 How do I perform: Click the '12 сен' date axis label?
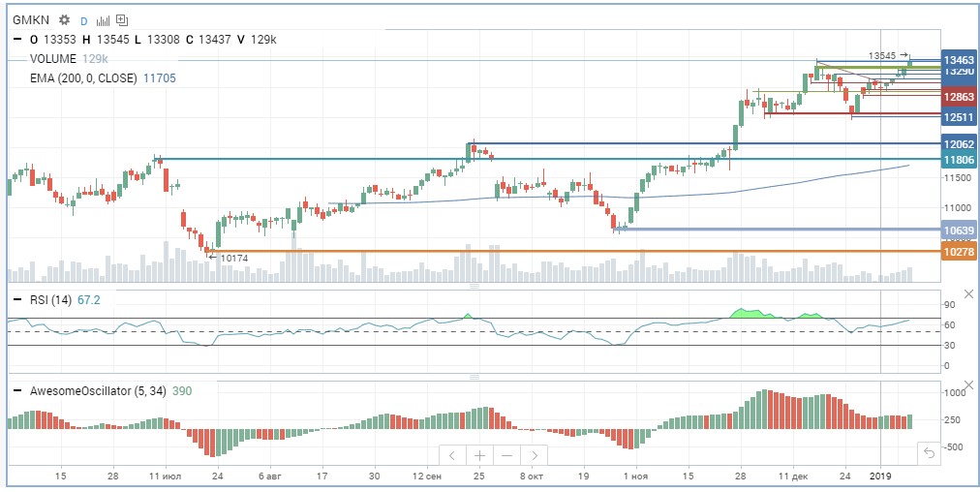tap(427, 476)
